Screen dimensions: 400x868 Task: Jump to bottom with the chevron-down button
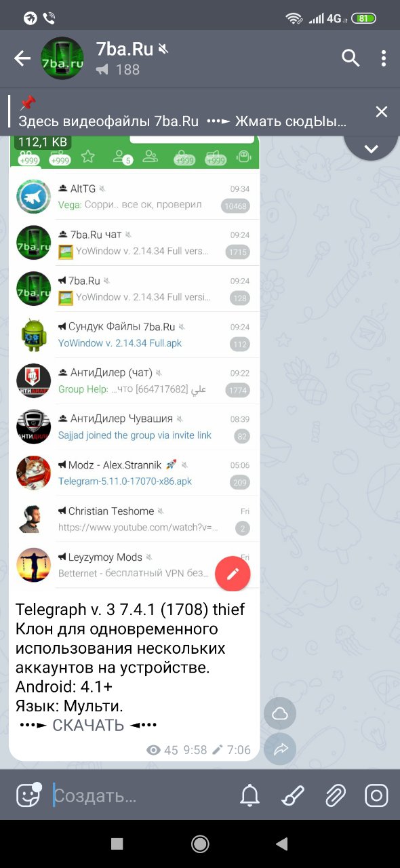[371, 149]
